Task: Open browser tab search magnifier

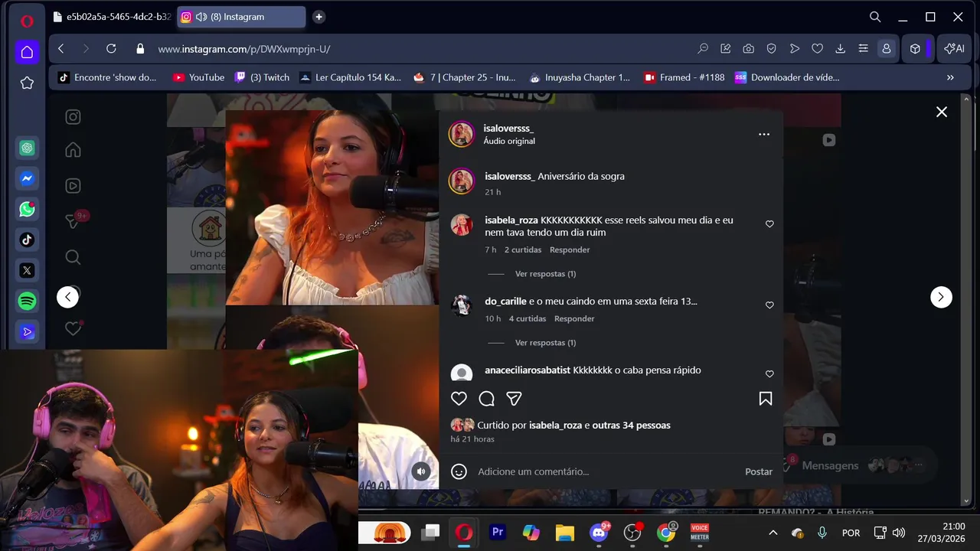Action: 875,17
